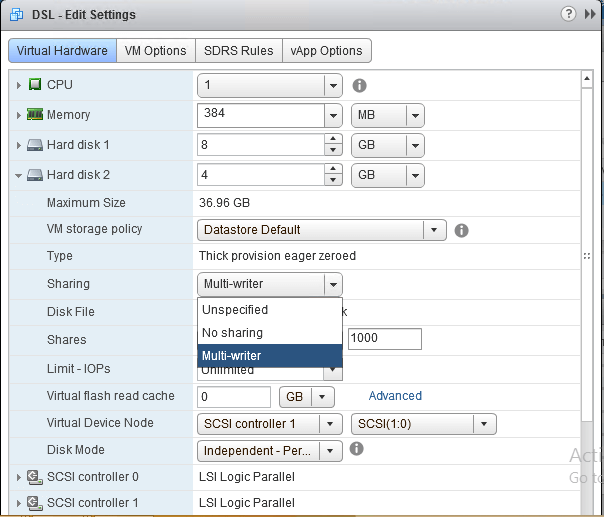This screenshot has height=517, width=604.
Task: Expand the SCSI controller 0 row
Action: click(x=19, y=477)
